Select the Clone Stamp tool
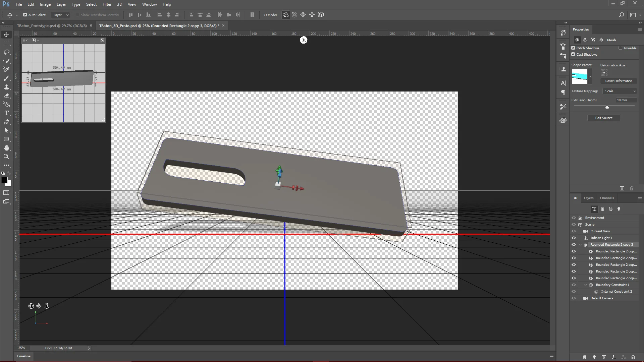644x362 pixels. pos(6,87)
